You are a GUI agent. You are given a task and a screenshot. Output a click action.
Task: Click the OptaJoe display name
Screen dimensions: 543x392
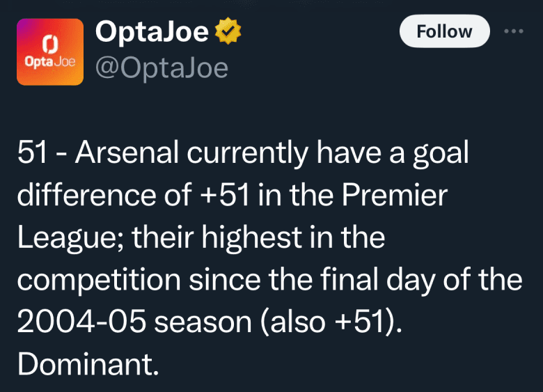coord(152,32)
